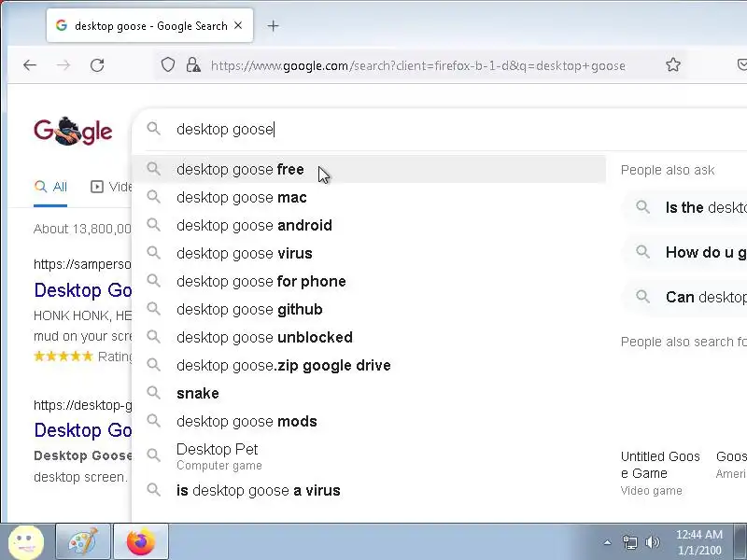Click the magnifier icon beside snake suggestion
This screenshot has width=747, height=560.
click(x=153, y=392)
